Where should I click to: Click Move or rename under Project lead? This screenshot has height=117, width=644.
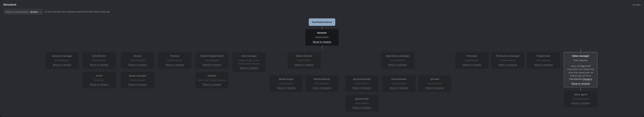tap(543, 65)
